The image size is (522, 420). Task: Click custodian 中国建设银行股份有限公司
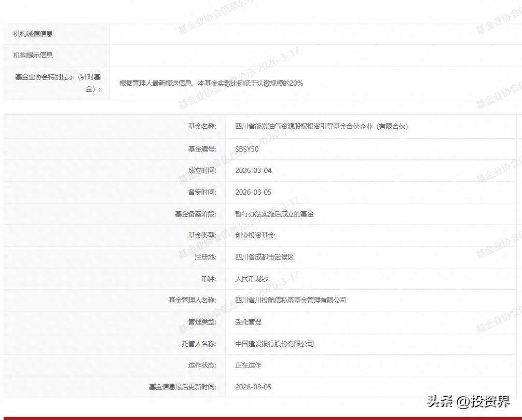click(x=274, y=344)
